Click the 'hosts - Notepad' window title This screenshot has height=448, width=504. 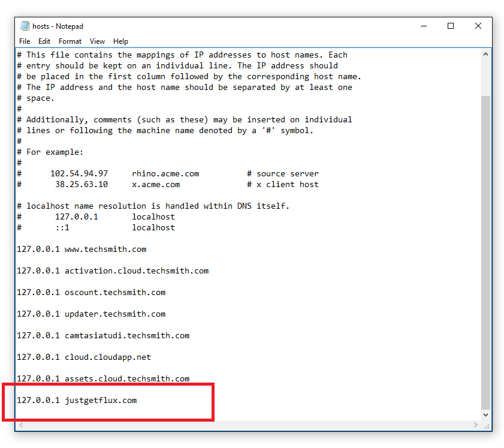click(x=58, y=26)
